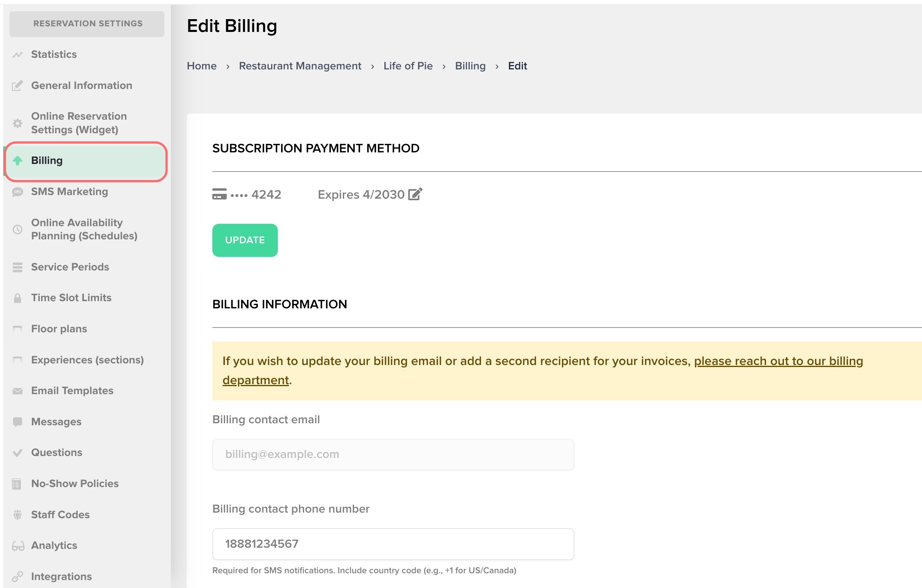The width and height of the screenshot is (922, 588).
Task: Focus the Billing contact email field
Action: [x=393, y=454]
